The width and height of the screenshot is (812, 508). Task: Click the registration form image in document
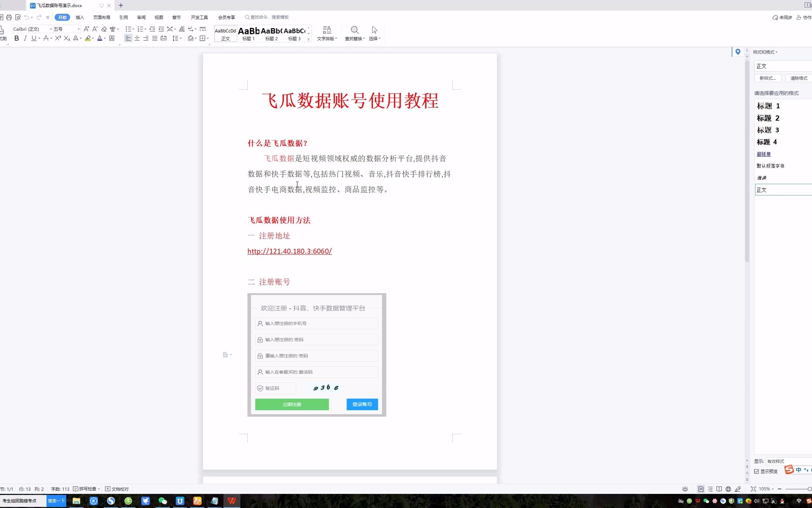pos(317,355)
